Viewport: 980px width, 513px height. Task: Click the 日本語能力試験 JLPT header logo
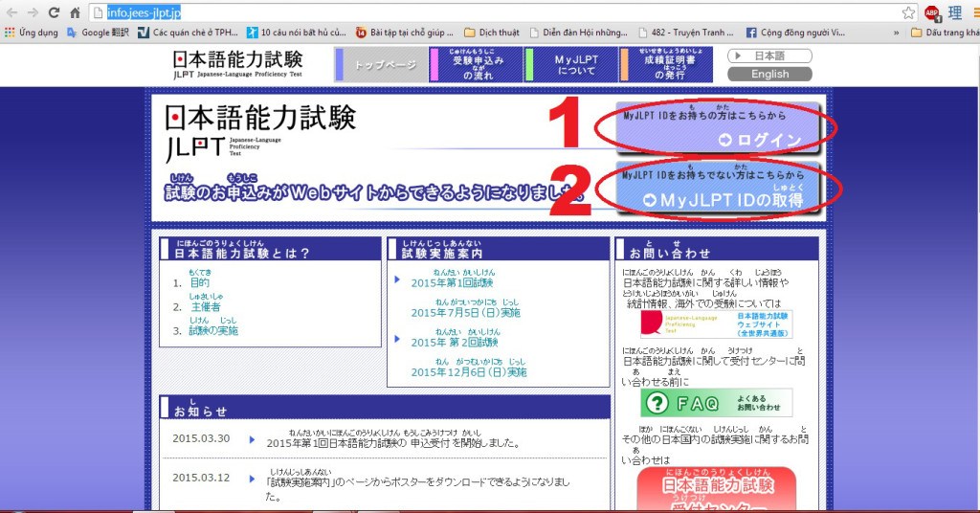[x=237, y=64]
